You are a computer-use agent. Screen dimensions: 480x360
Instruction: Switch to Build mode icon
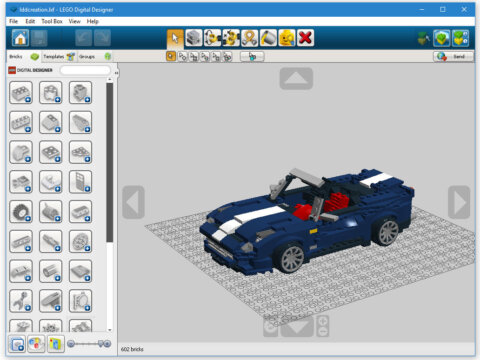(x=423, y=38)
